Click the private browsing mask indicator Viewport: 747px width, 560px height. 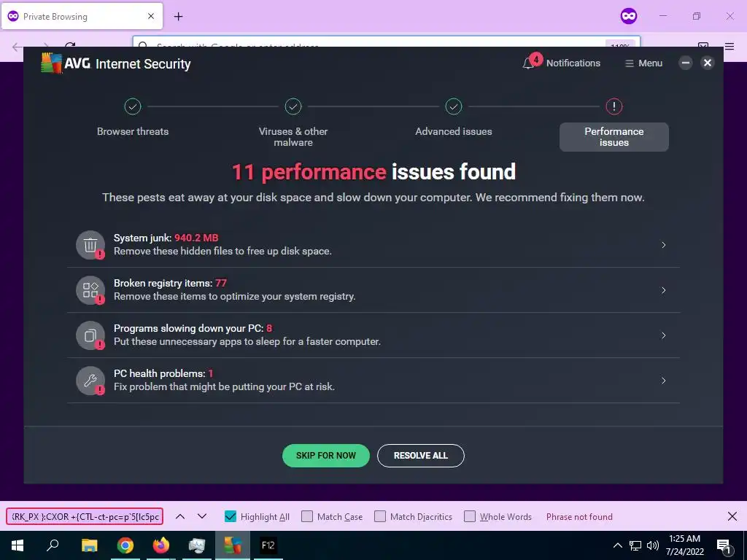tap(629, 16)
